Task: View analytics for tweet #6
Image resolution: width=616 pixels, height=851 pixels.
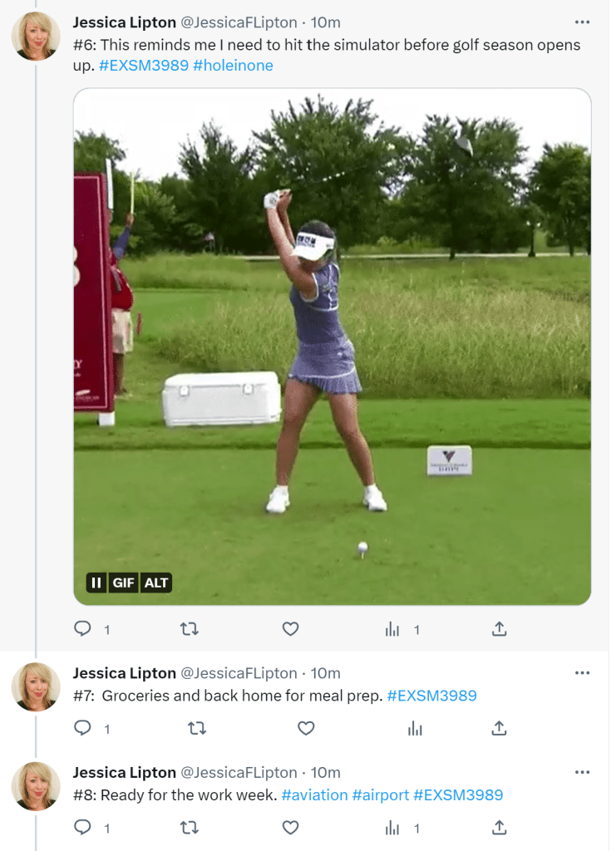Action: tap(392, 629)
